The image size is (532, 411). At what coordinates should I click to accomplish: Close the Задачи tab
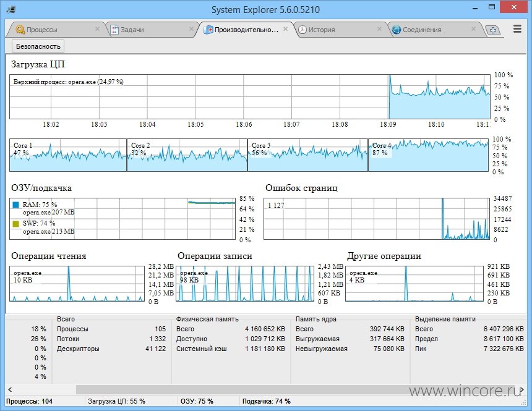tap(191, 29)
